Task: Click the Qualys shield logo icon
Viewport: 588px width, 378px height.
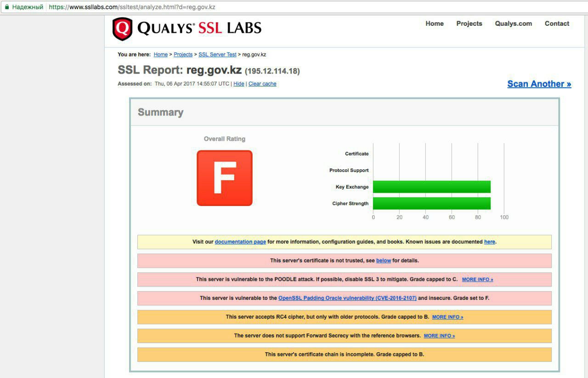Action: (x=122, y=29)
